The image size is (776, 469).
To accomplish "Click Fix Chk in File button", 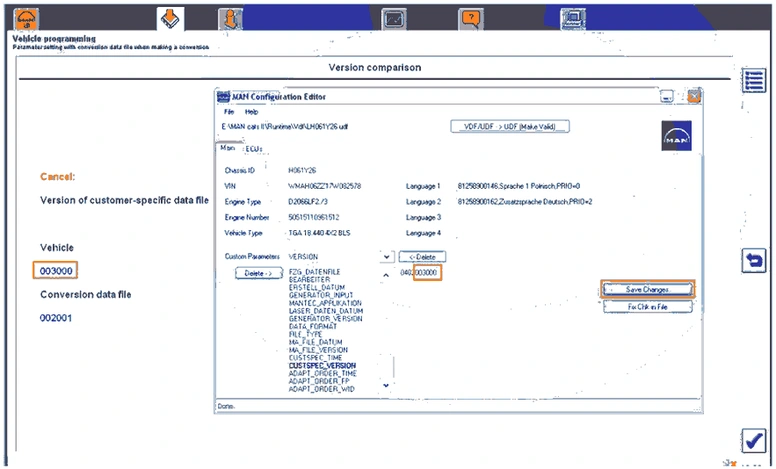I will pyautogui.click(x=648, y=307).
